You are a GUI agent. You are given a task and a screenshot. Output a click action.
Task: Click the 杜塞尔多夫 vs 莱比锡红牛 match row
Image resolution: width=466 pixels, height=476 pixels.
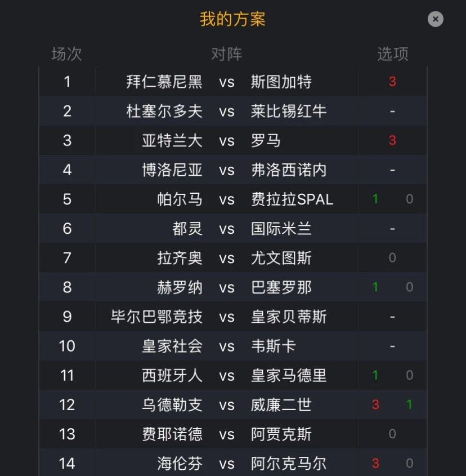pos(226,111)
